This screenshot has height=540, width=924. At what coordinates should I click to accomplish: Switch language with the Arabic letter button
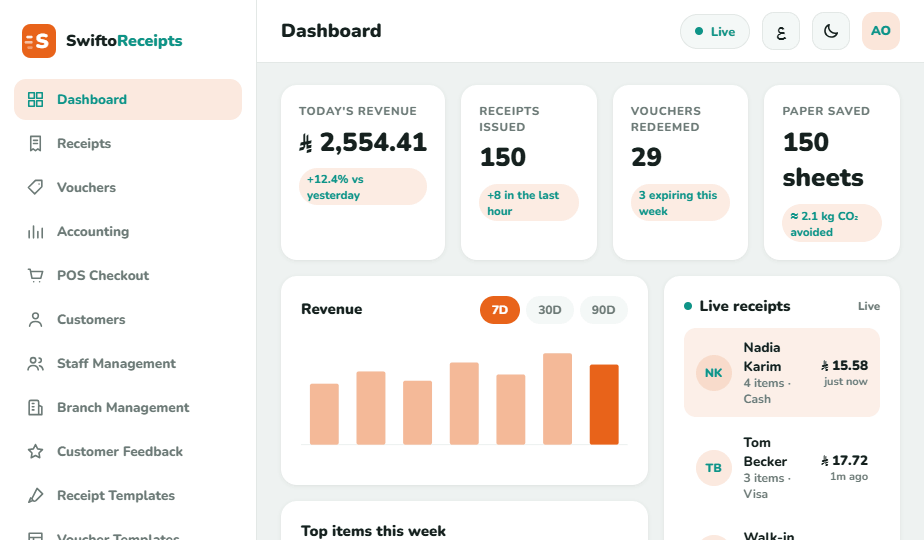(x=781, y=31)
